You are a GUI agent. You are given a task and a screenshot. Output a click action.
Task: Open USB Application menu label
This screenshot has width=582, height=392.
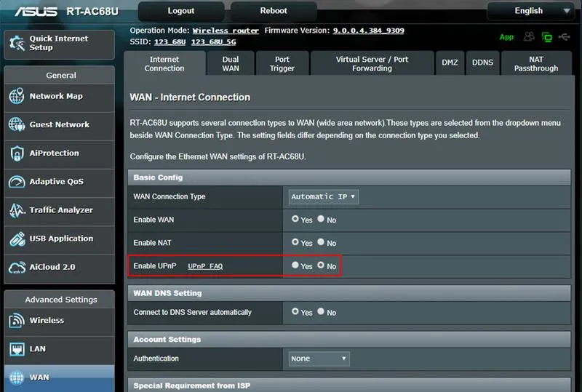pyautogui.click(x=61, y=239)
